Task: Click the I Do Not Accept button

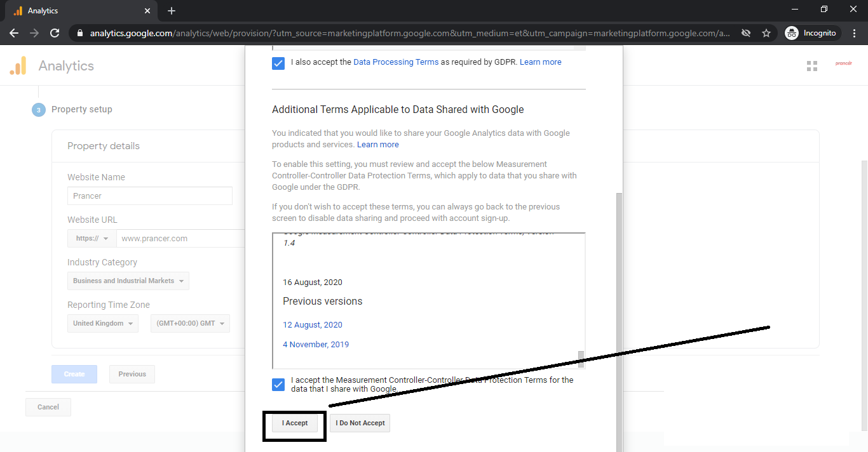Action: click(x=360, y=423)
